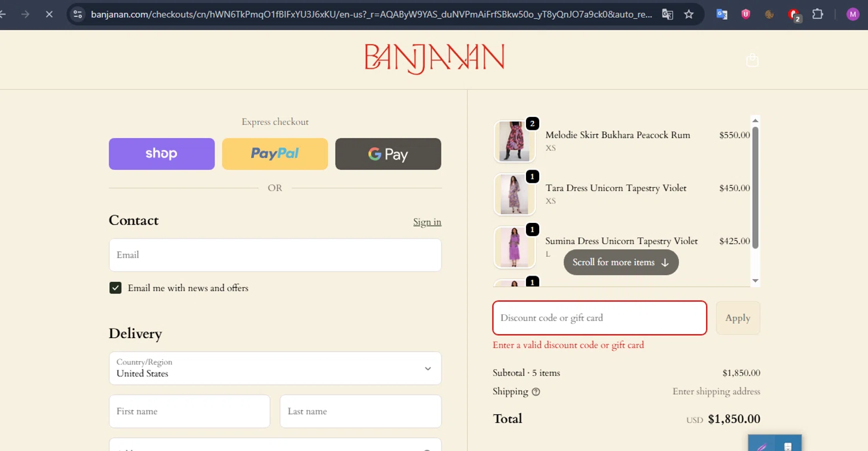This screenshot has height=451, width=868.
Task: Click the Melodie Skirt Bukhara Peacock Rum text
Action: [x=617, y=135]
